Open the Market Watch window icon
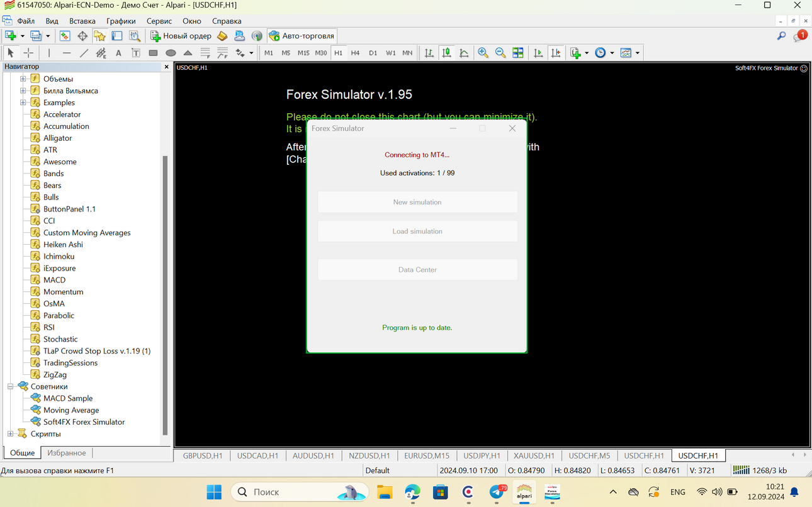The width and height of the screenshot is (812, 507). click(x=65, y=36)
